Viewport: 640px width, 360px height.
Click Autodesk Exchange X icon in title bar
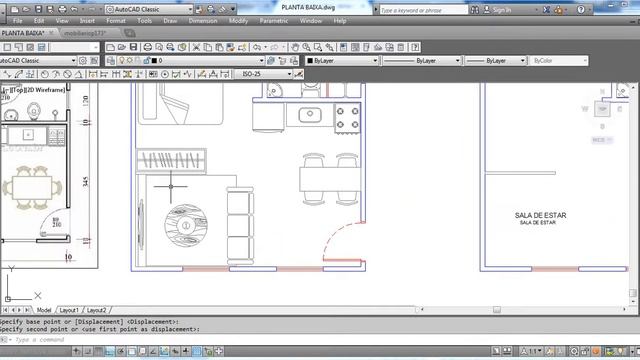pos(547,9)
